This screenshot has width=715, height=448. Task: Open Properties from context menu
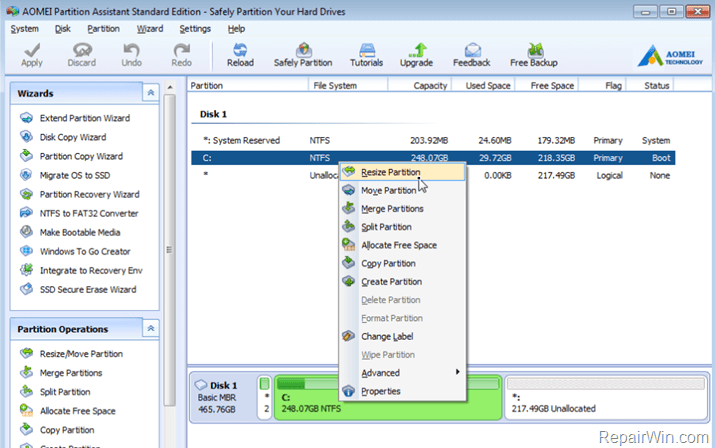(403, 391)
